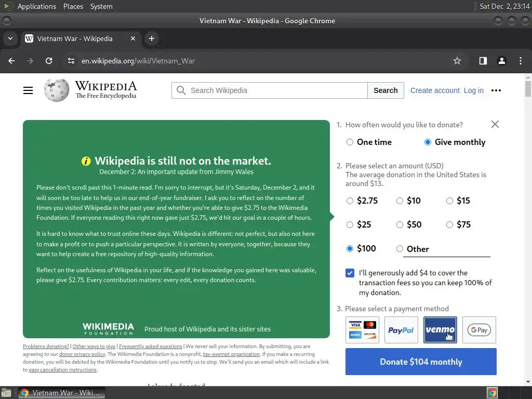Screen dimensions: 532x399
Task: Click the browser forward arrow
Action: [30, 61]
